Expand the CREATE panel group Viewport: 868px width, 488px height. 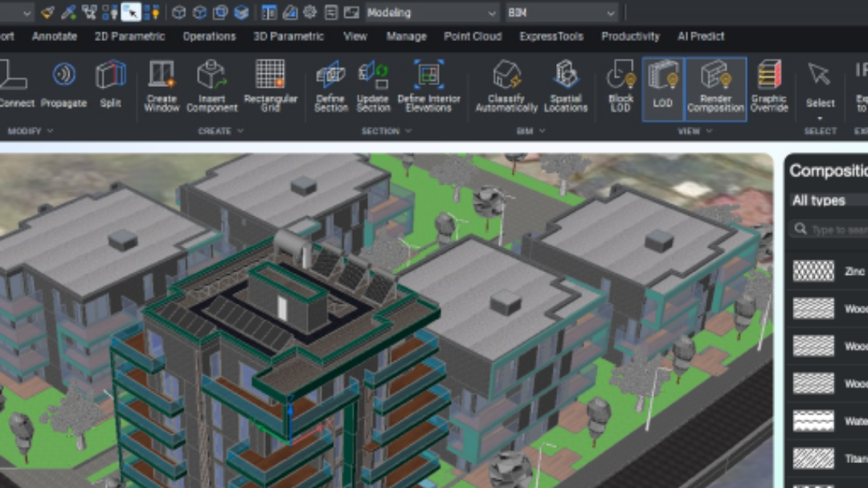220,131
